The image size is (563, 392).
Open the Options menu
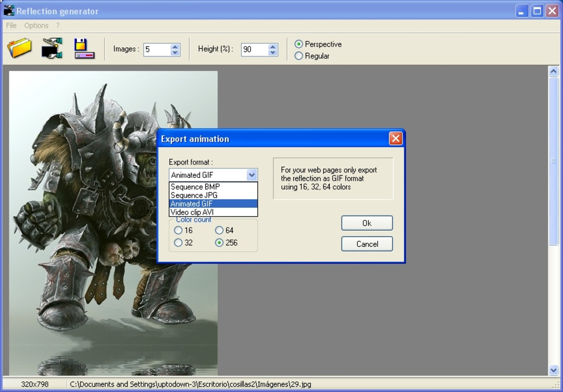36,25
